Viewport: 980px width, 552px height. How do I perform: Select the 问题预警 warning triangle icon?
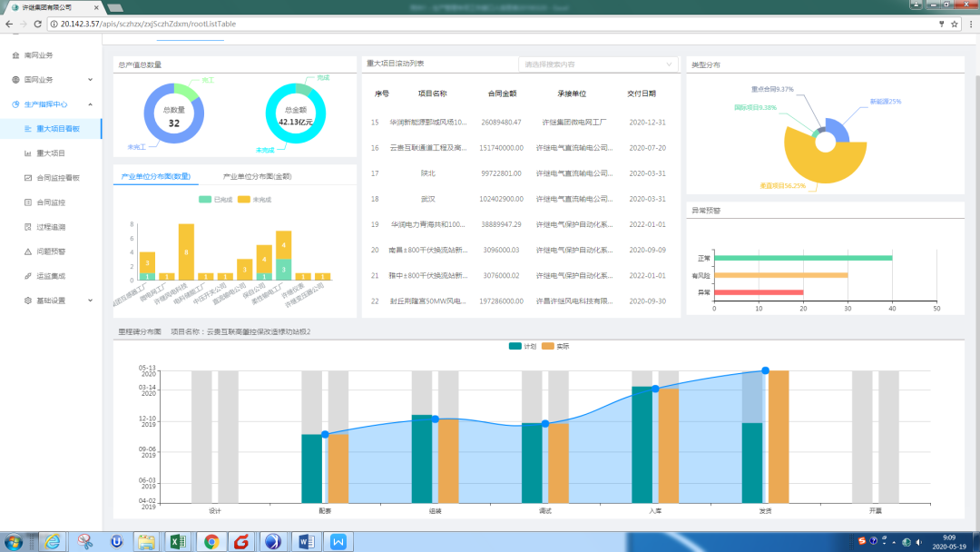pos(27,251)
